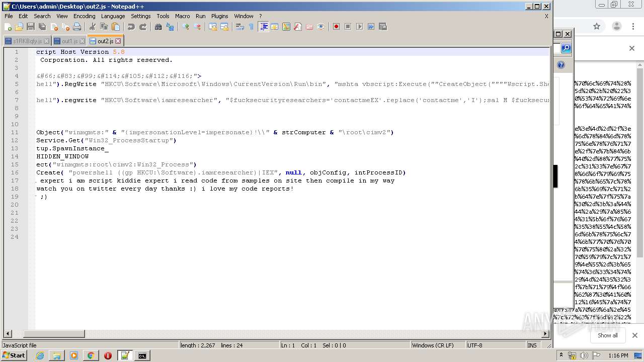Open the Windows Start menu
Image resolution: width=644 pixels, height=362 pixels.
14,355
